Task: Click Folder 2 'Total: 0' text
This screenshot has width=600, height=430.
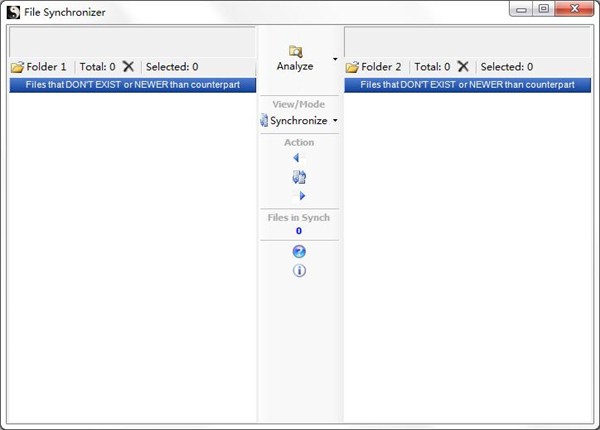Action: (432, 67)
